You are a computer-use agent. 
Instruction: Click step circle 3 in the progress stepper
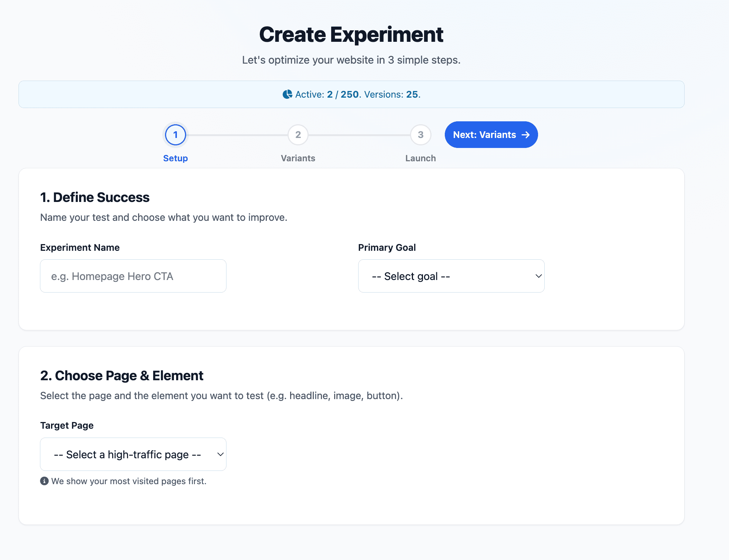pos(420,135)
